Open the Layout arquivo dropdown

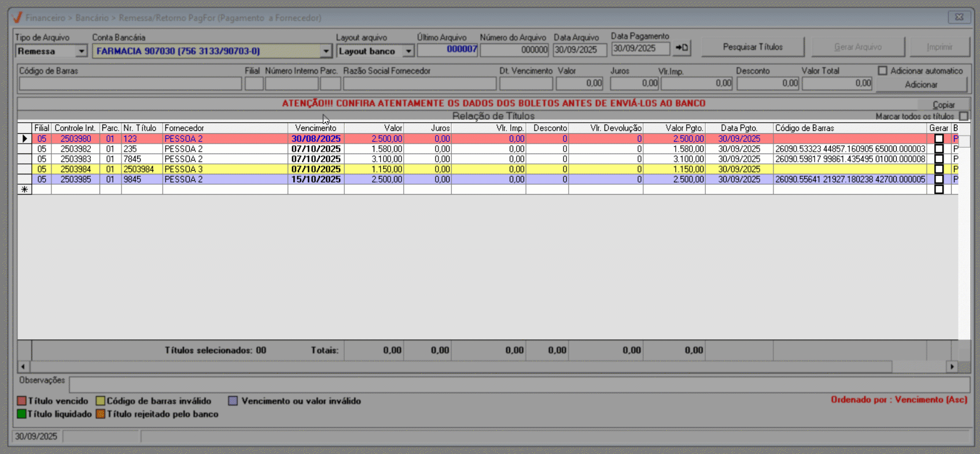pyautogui.click(x=408, y=52)
